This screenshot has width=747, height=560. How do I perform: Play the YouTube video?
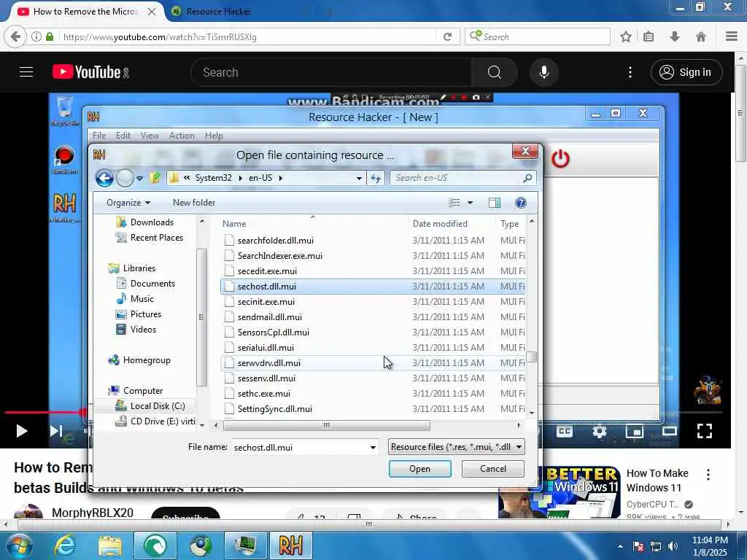point(21,431)
